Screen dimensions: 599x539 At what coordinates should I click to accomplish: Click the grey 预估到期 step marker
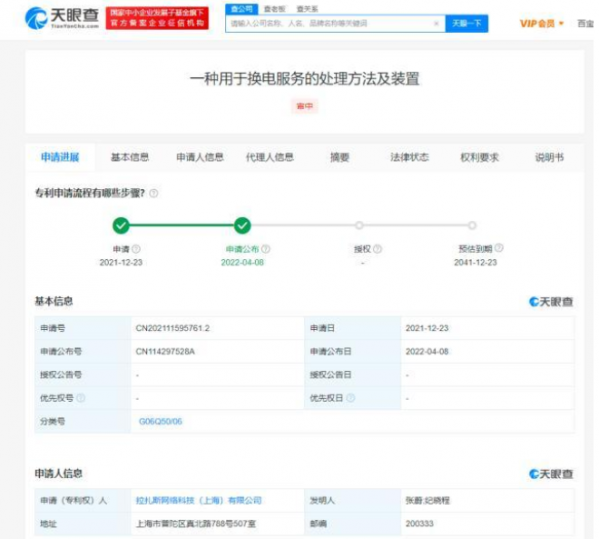coord(472,225)
